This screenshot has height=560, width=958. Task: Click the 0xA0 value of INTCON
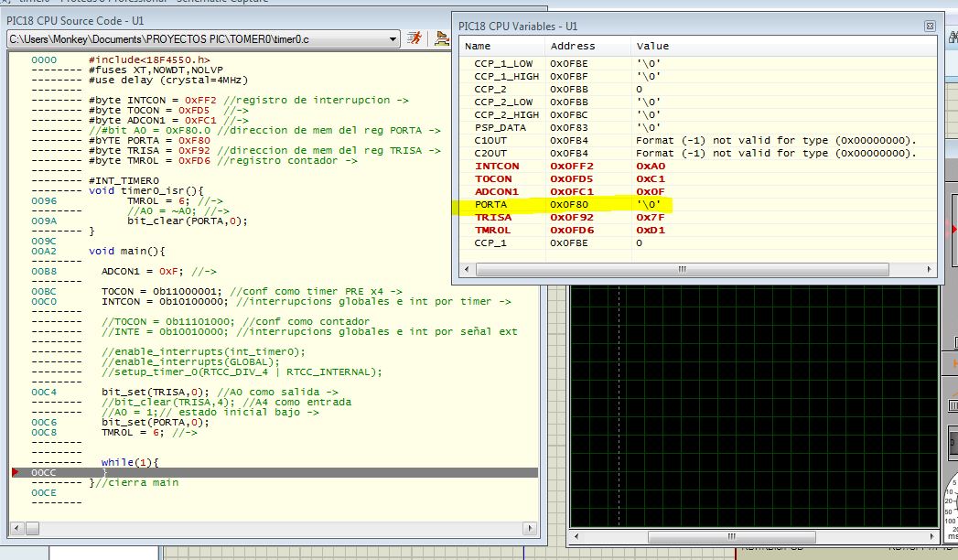pyautogui.click(x=650, y=167)
